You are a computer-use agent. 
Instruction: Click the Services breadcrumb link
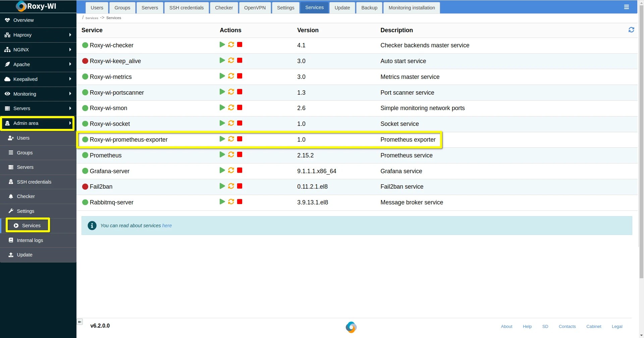pyautogui.click(x=92, y=18)
